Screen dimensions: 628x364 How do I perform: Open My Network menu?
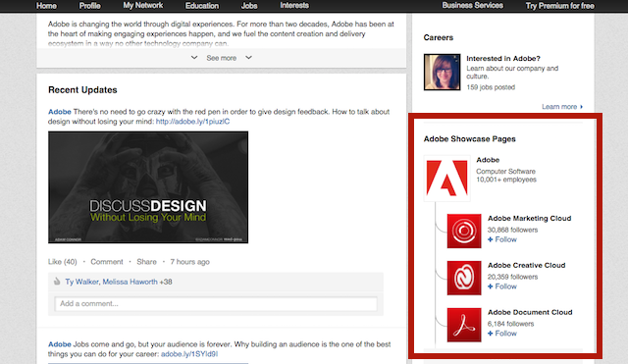pyautogui.click(x=143, y=6)
